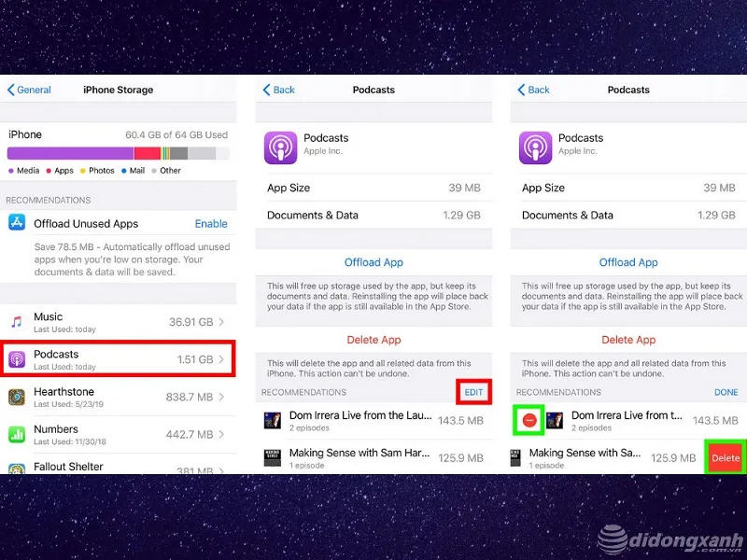The width and height of the screenshot is (747, 560).
Task: Click 'Documents & Data' row in middle panel
Action: [x=373, y=216]
